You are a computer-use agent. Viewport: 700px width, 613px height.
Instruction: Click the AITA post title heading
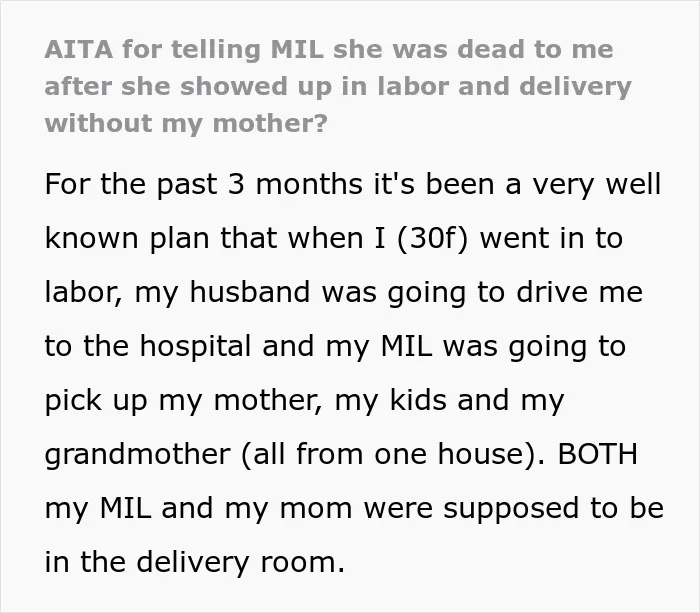coord(338,86)
